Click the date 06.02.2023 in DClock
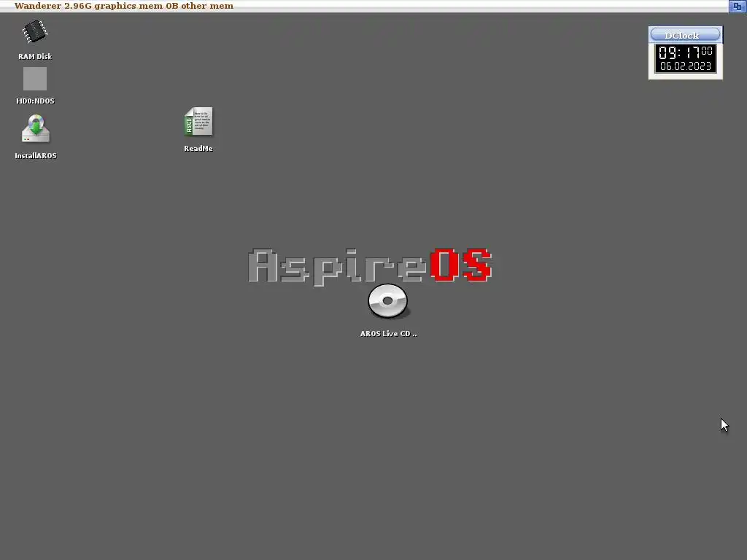The width and height of the screenshot is (747, 560). (685, 66)
